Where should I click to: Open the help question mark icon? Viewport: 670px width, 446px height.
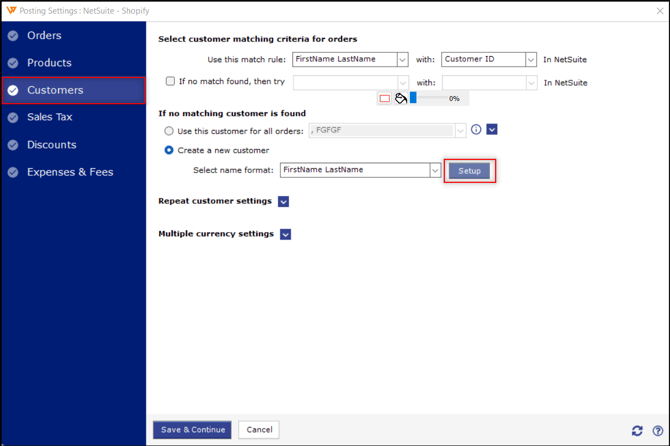pyautogui.click(x=657, y=430)
